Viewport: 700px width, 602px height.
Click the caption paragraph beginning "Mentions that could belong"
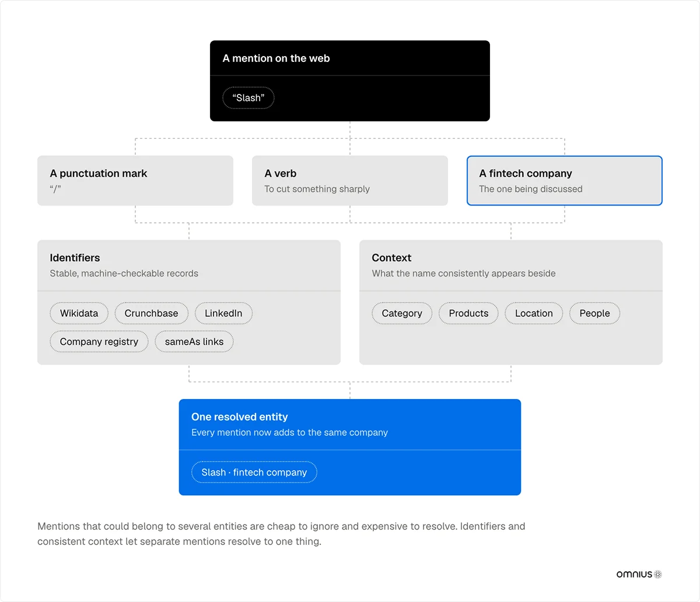tap(282, 534)
